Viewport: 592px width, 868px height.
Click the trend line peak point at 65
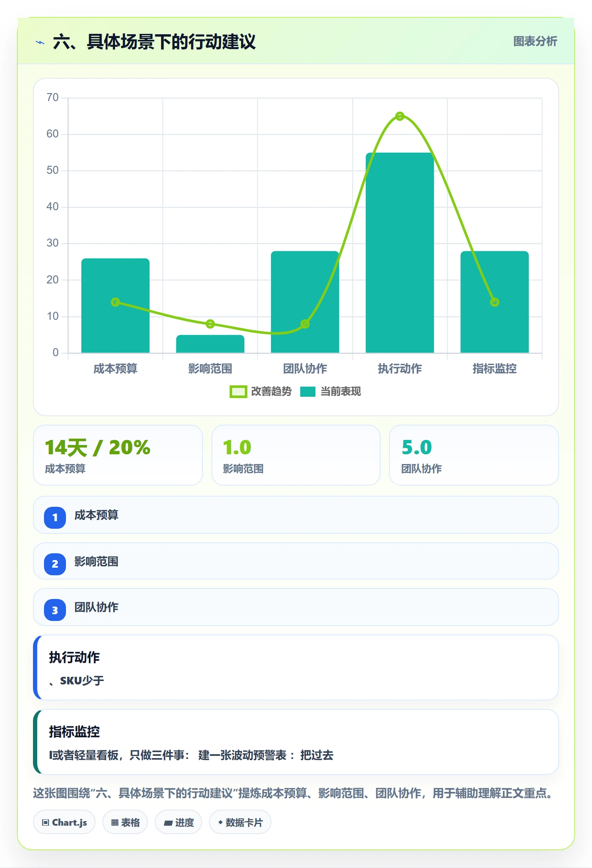point(400,116)
